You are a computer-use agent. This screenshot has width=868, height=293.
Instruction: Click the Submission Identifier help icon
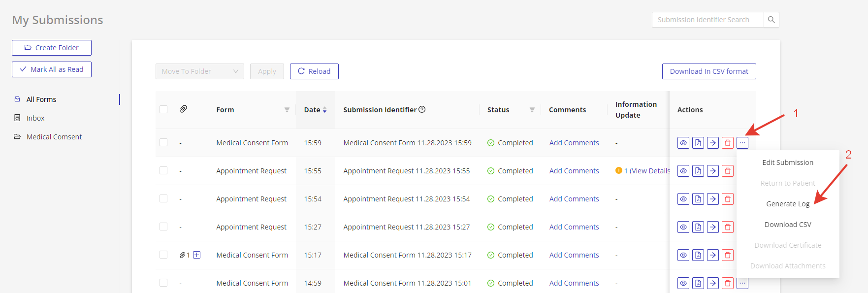422,109
